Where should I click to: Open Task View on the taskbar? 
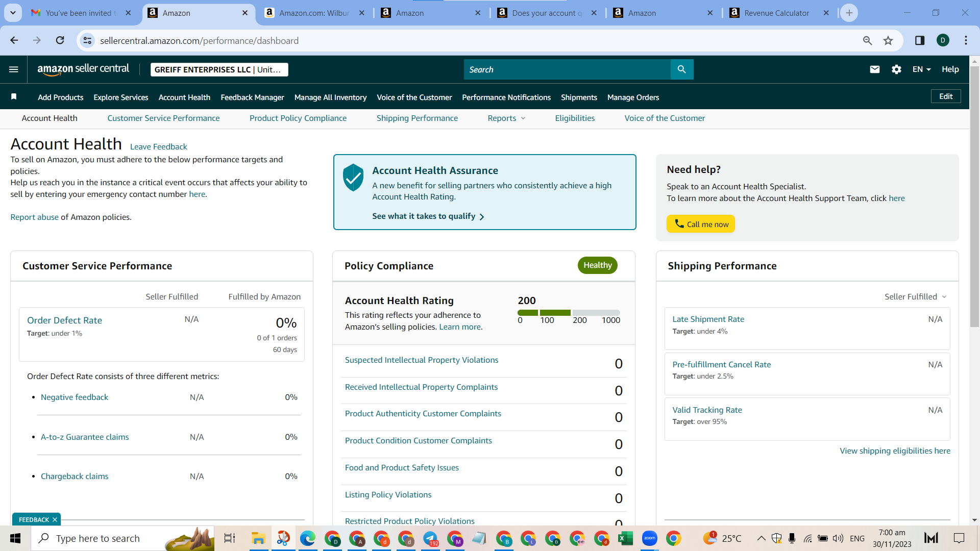(230, 538)
